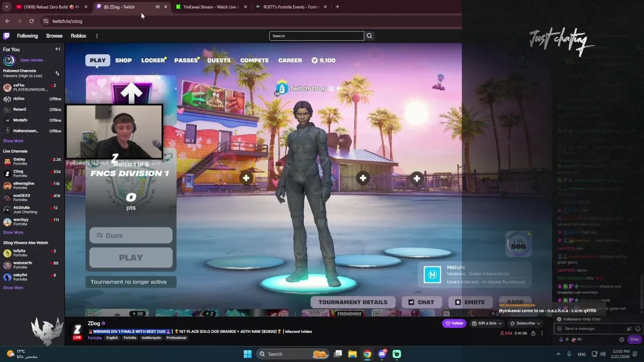
Task: Open oliveroglive live channel
Action: (x=32, y=186)
